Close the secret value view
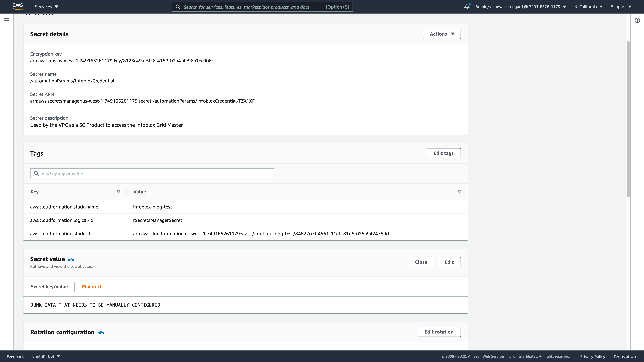The height and width of the screenshot is (362, 644). coord(421,262)
